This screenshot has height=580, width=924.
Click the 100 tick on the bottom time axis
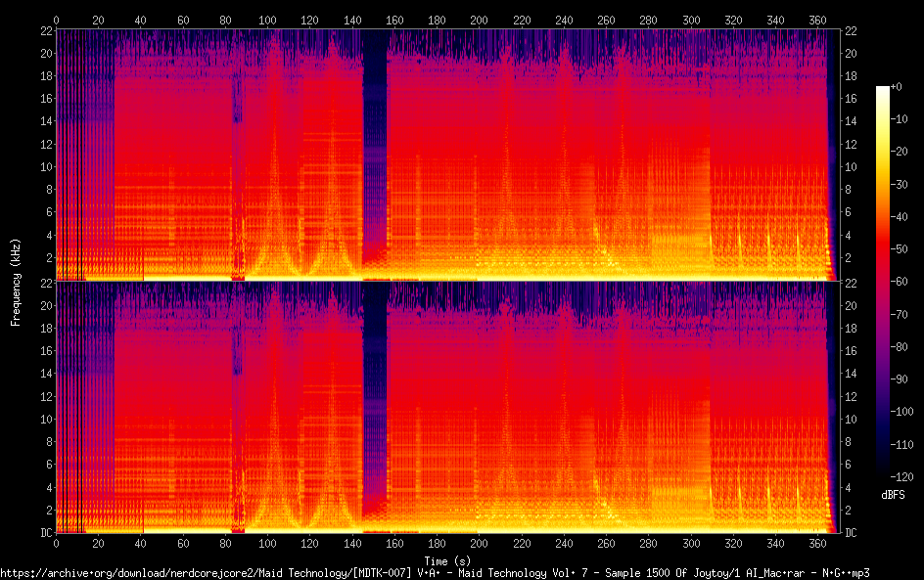point(267,543)
